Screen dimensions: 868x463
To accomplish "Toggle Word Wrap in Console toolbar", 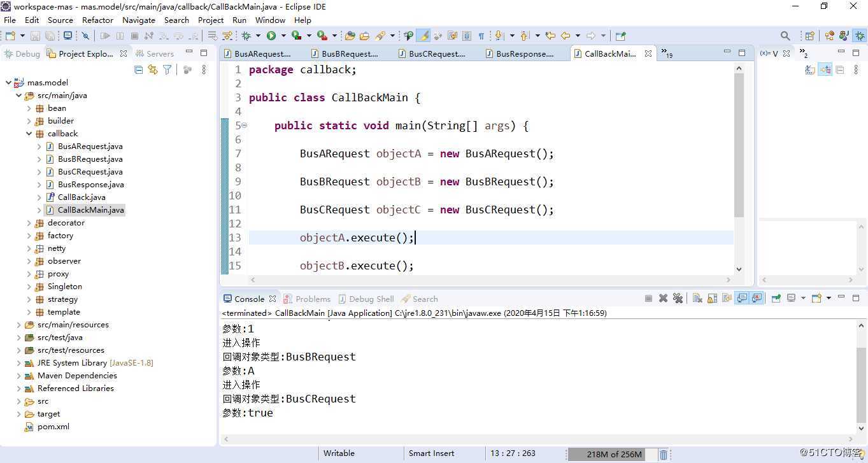I will click(727, 298).
